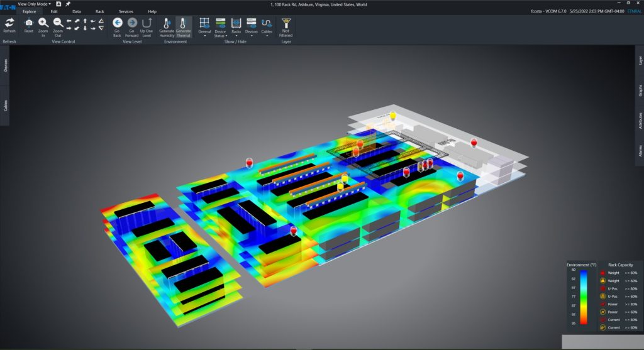Viewport: 644px width, 350px height.
Task: Open the Services ribbon tab
Action: click(x=126, y=11)
